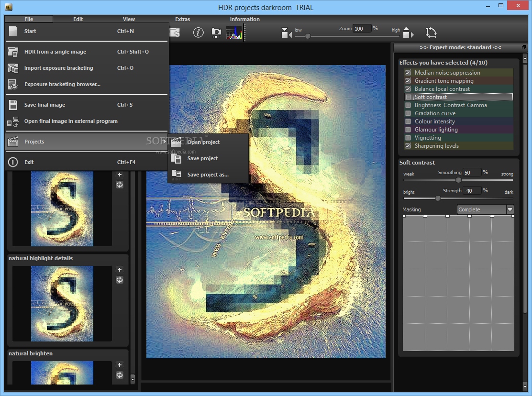Viewport: 532px width, 396px height.
Task: Click the masking curve grid
Action: 458,283
